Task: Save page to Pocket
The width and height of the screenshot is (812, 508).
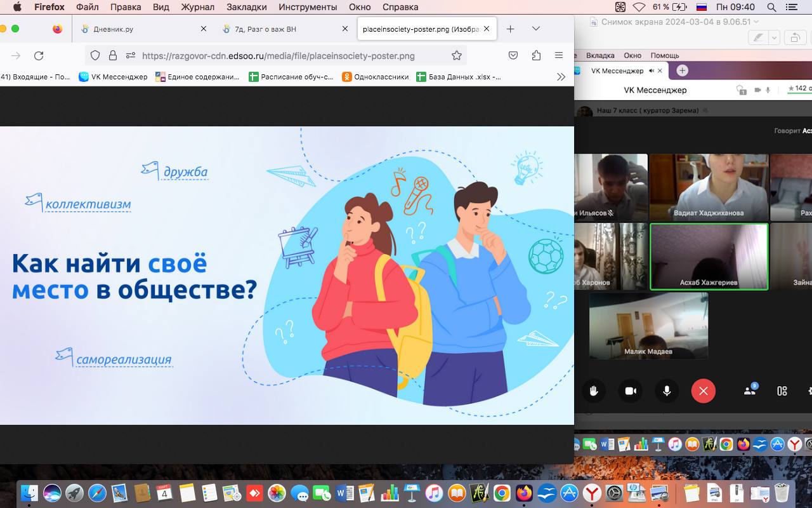Action: [x=513, y=55]
